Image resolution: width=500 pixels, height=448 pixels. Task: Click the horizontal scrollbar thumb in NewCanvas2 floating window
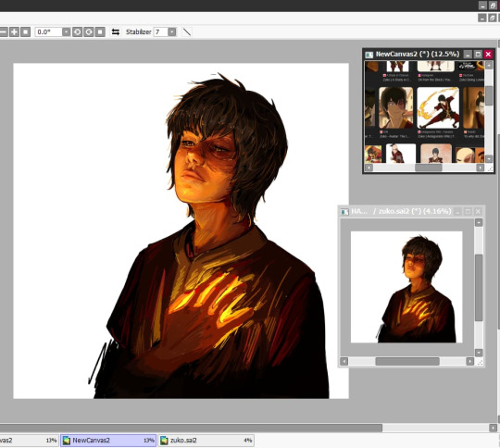[429, 168]
